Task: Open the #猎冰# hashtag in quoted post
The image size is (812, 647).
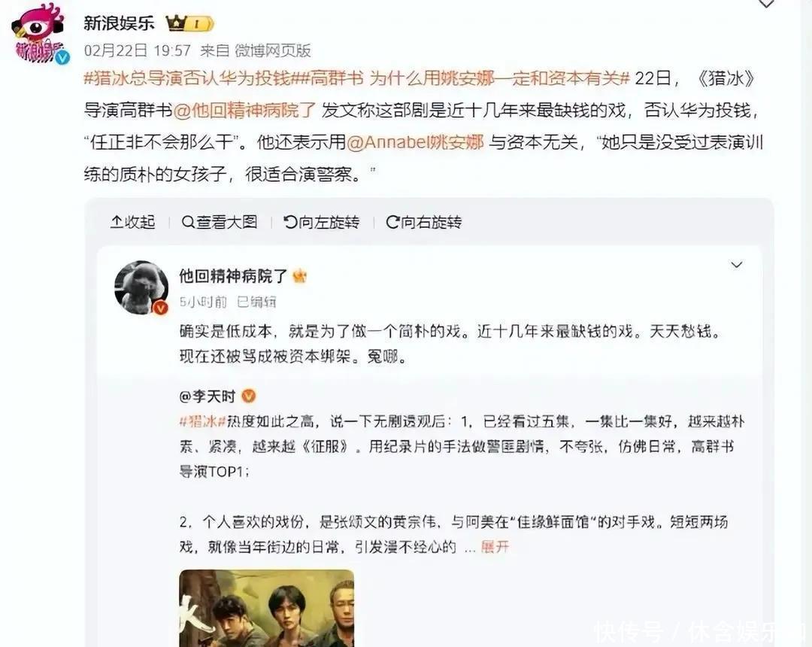Action: [x=202, y=421]
